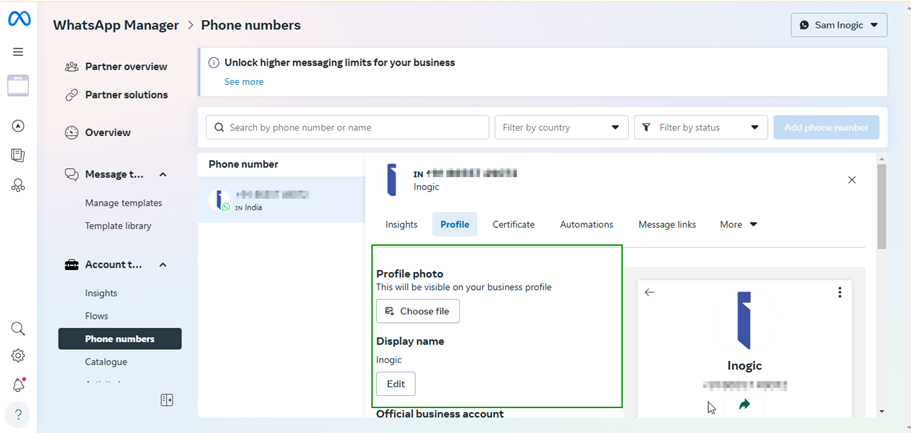Click the See more link
The image size is (911, 433).
click(244, 82)
